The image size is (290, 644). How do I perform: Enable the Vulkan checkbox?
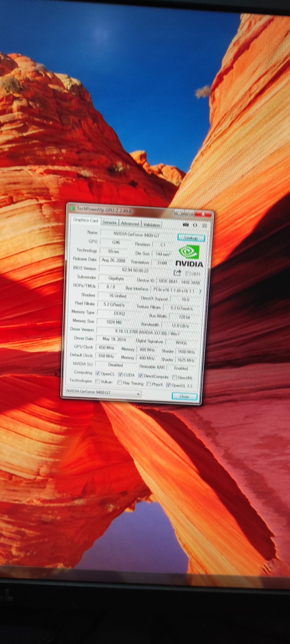pyautogui.click(x=97, y=381)
